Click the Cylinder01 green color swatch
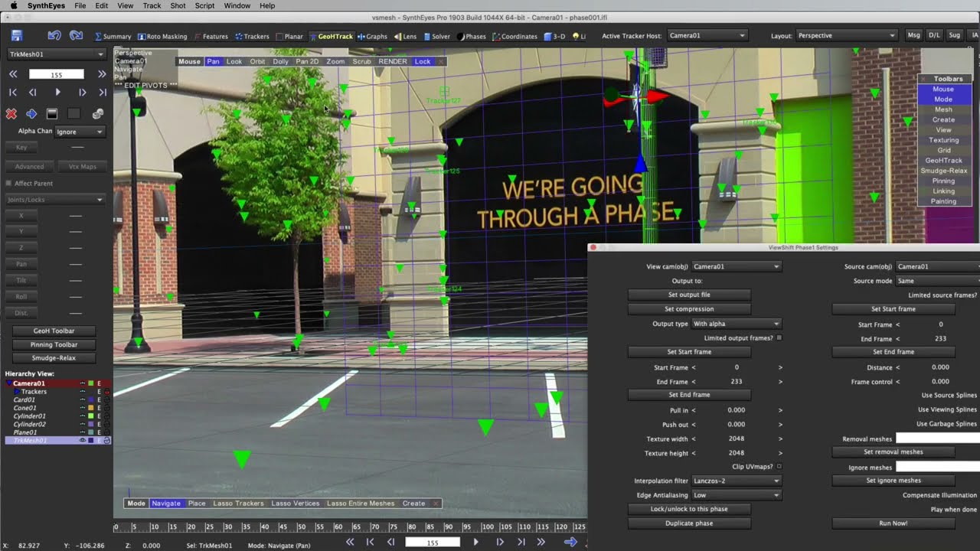Viewport: 980px width, 551px height. [x=91, y=416]
